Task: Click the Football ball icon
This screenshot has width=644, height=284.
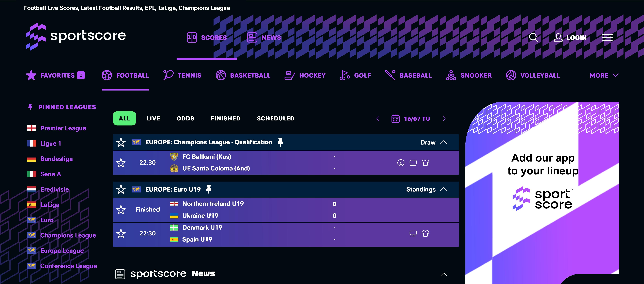Action: click(107, 75)
